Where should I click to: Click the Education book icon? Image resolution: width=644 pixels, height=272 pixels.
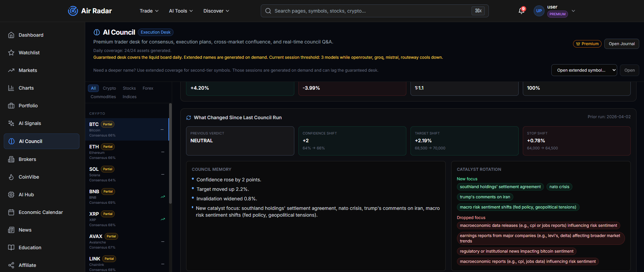click(x=11, y=248)
